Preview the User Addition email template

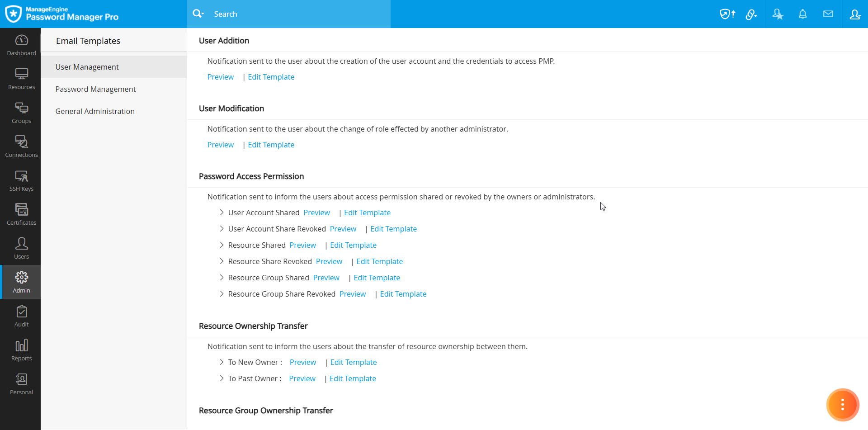(x=221, y=77)
